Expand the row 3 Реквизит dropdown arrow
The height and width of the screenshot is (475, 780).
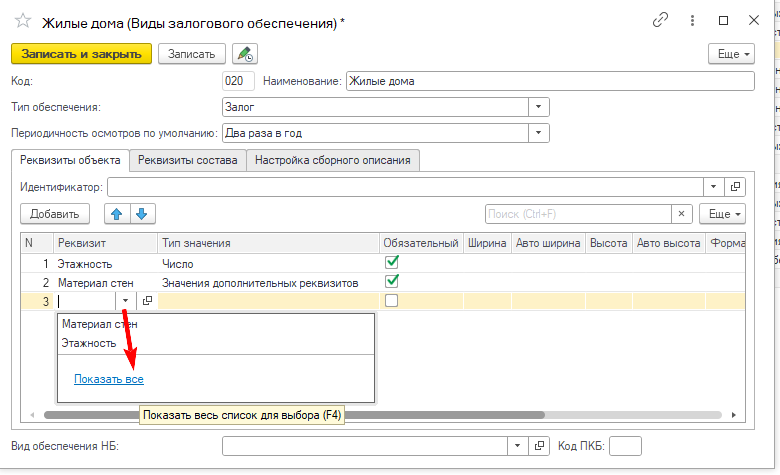click(x=125, y=301)
